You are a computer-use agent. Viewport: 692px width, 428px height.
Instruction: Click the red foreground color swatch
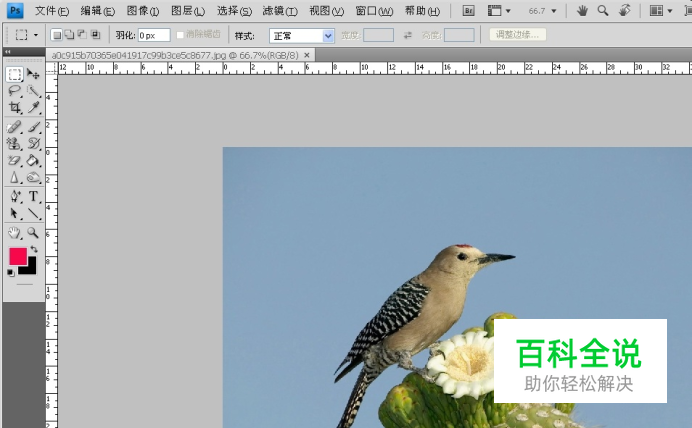(x=18, y=256)
